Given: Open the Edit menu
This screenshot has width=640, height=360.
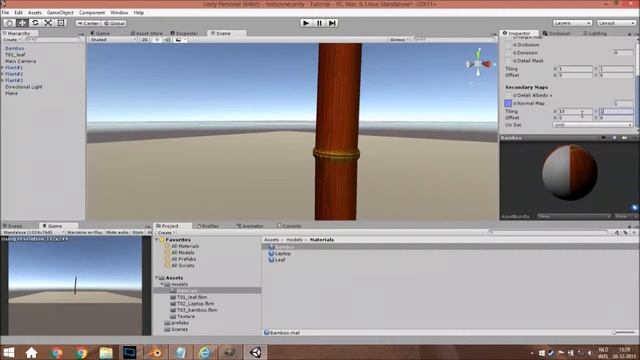Looking at the screenshot, I should 18,13.
